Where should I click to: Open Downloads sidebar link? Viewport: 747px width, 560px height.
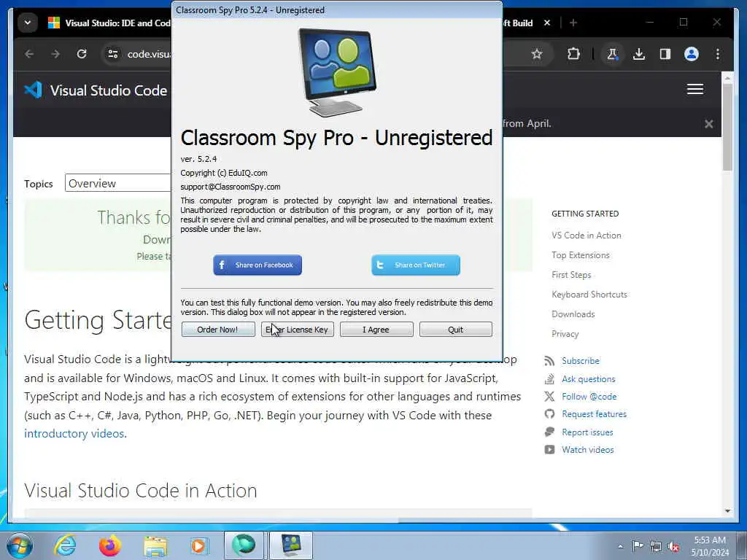pyautogui.click(x=573, y=314)
